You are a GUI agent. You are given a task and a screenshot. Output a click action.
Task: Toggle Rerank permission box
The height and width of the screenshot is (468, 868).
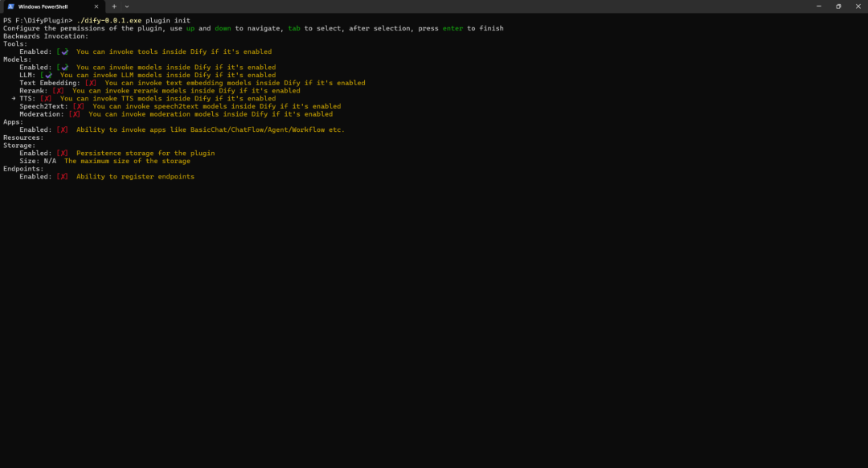(58, 90)
